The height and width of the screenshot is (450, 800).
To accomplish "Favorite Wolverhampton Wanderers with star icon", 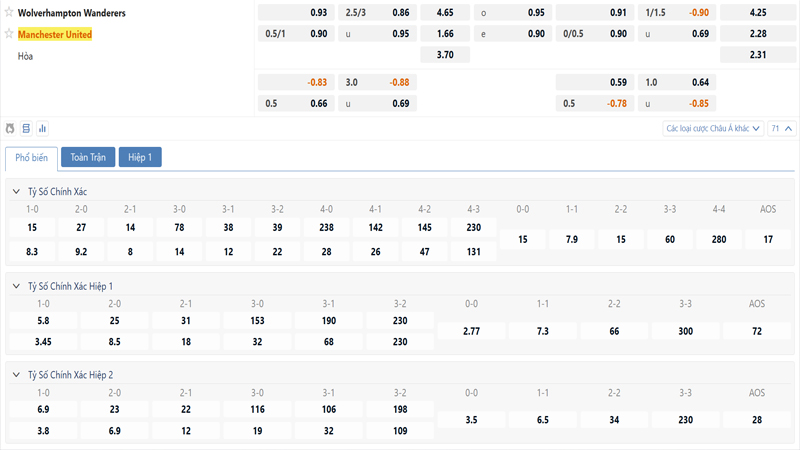I will (x=9, y=13).
